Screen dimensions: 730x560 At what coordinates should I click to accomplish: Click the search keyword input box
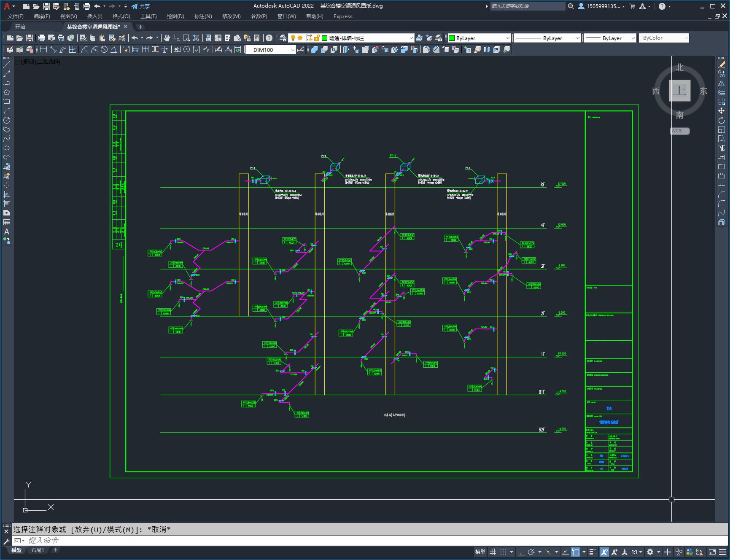[x=528, y=6]
